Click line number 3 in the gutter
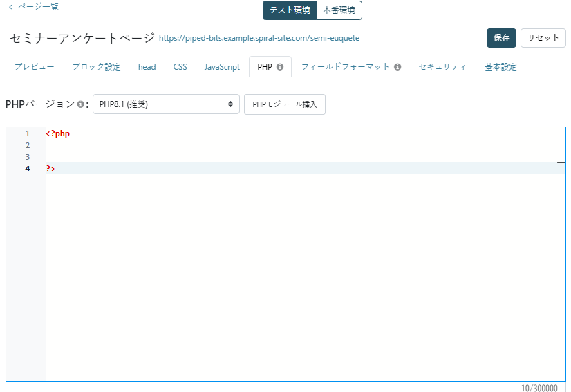 [x=28, y=157]
